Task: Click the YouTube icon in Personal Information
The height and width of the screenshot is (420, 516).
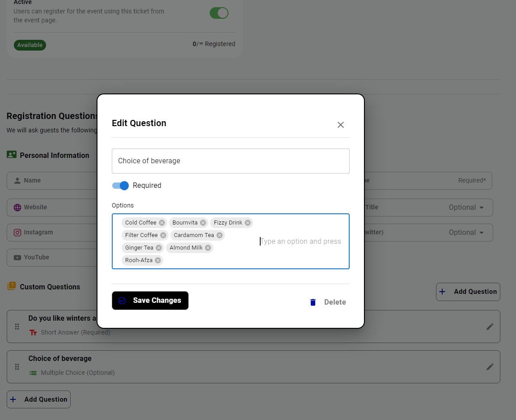Action: [17, 257]
